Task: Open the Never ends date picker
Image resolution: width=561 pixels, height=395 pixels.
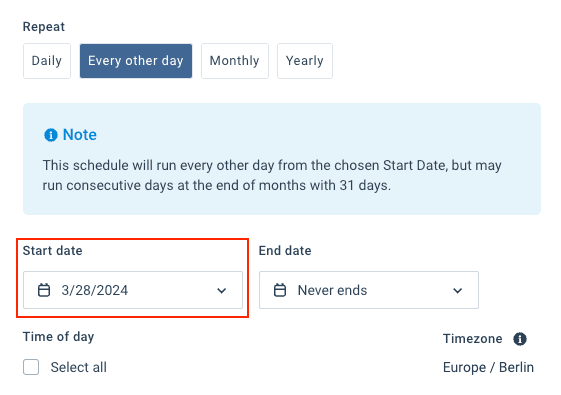Action: 369,290
